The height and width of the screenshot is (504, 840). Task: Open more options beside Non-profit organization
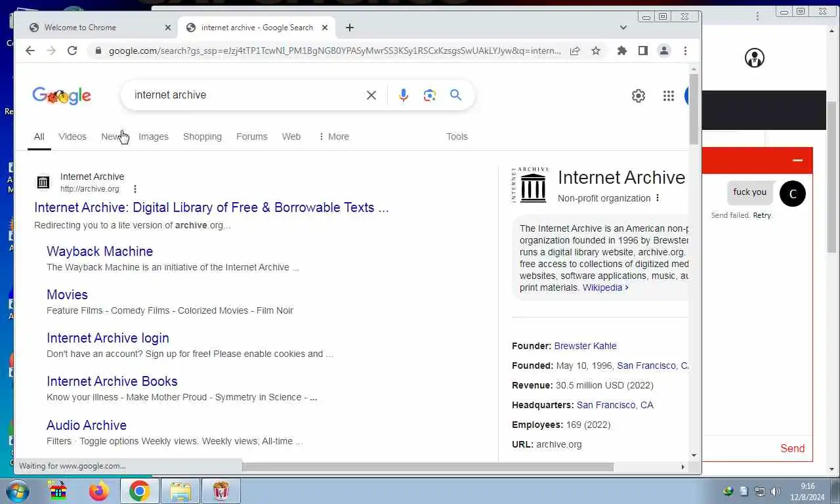click(x=658, y=198)
